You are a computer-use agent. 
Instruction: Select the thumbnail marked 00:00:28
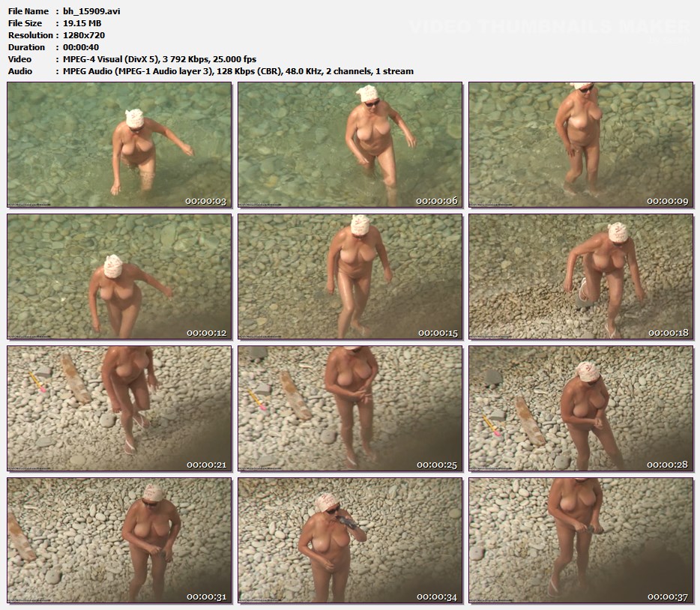tap(581, 408)
